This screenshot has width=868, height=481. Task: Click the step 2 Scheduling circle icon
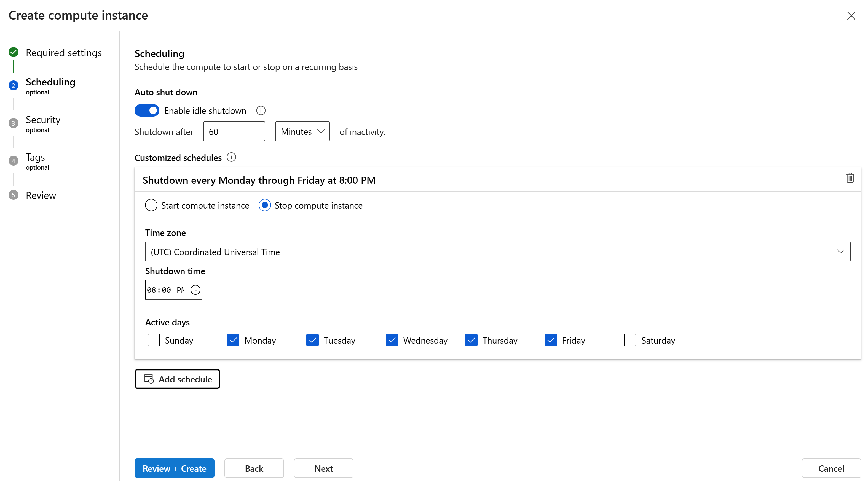(x=14, y=85)
